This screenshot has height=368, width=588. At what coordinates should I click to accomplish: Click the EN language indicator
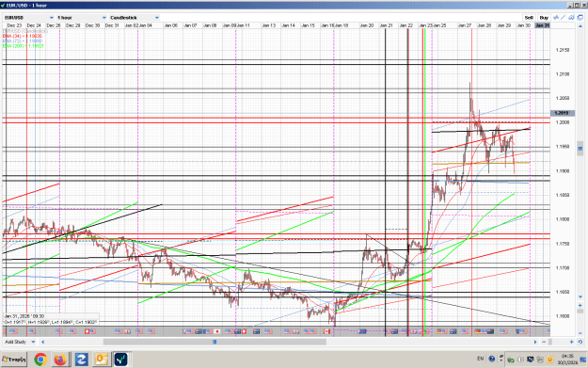[481, 359]
